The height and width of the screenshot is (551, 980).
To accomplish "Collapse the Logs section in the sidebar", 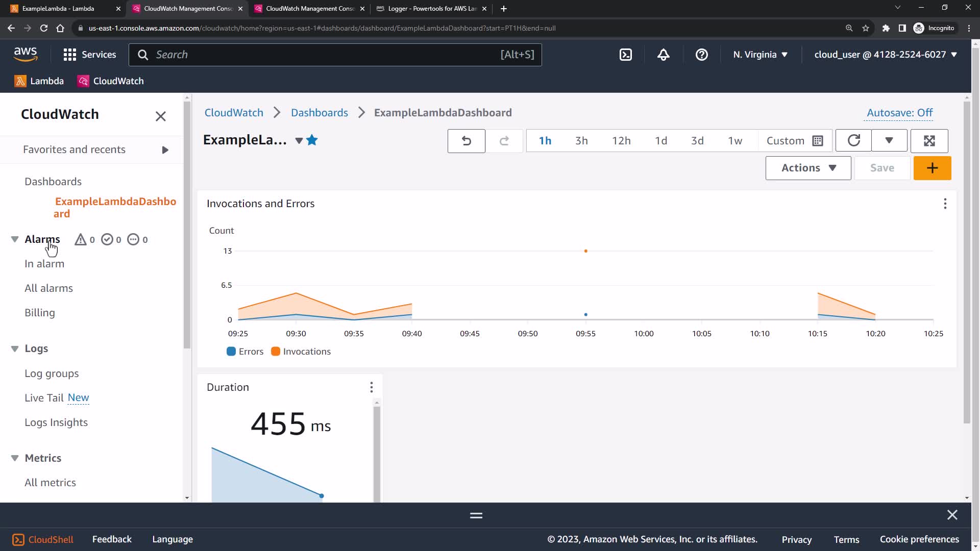I will pos(15,348).
